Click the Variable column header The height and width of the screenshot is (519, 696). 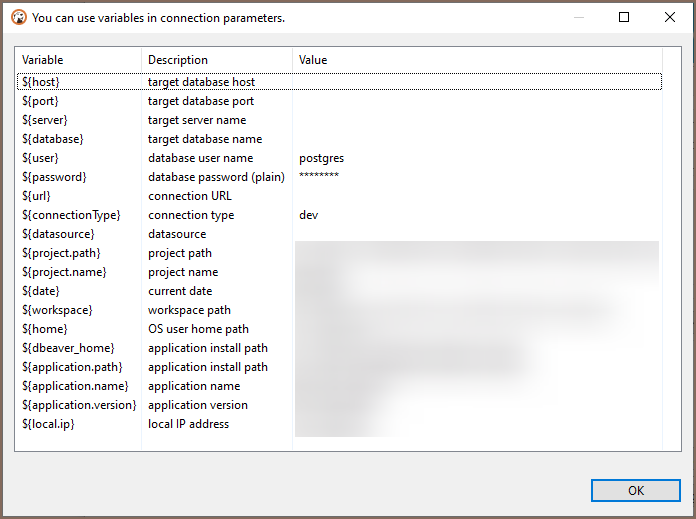(43, 60)
